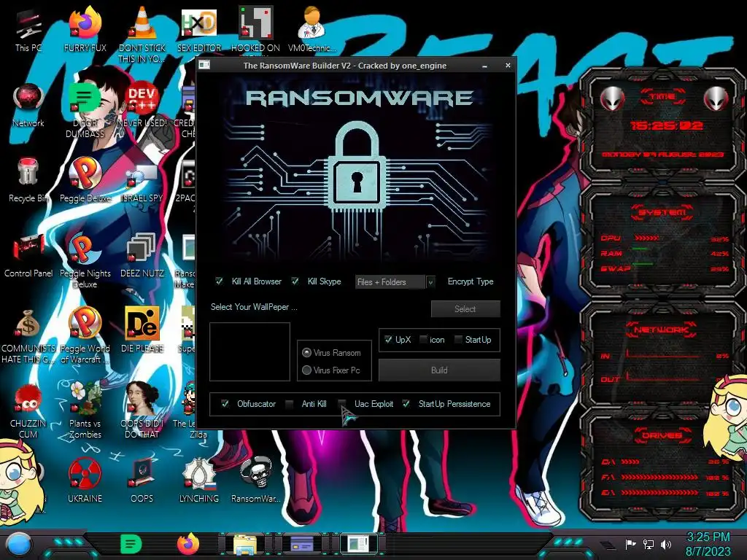
Task: Click the network icon in system tray
Action: click(x=649, y=544)
